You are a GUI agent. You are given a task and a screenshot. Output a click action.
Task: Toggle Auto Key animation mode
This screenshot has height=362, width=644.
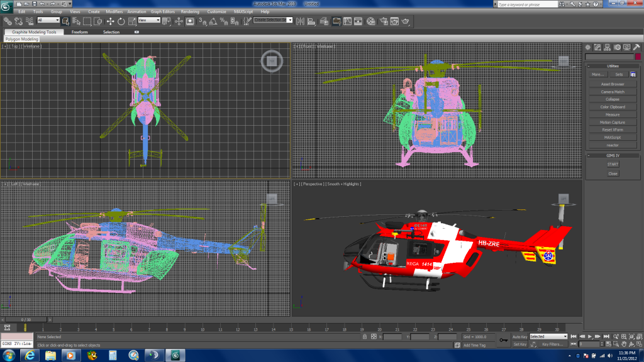[519, 337]
